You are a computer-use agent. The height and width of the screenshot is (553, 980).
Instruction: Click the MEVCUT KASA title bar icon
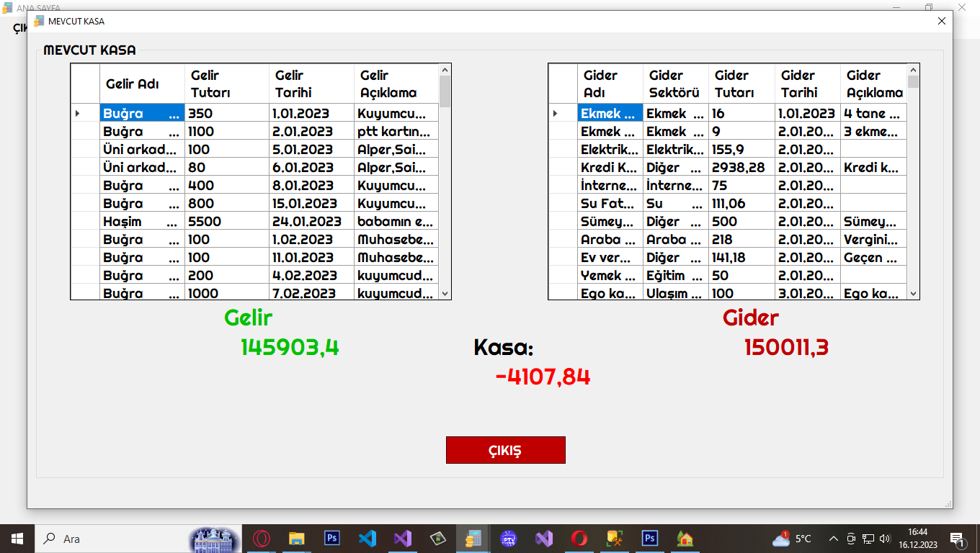click(x=39, y=21)
